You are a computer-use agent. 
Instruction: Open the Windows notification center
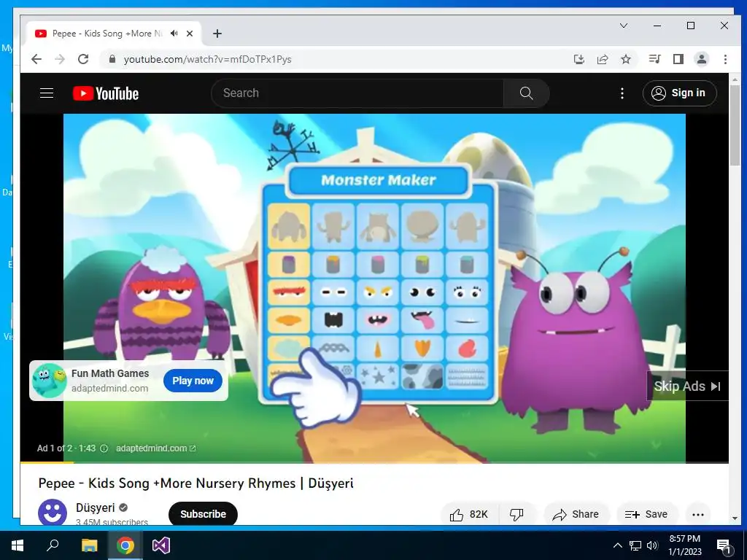(x=724, y=545)
